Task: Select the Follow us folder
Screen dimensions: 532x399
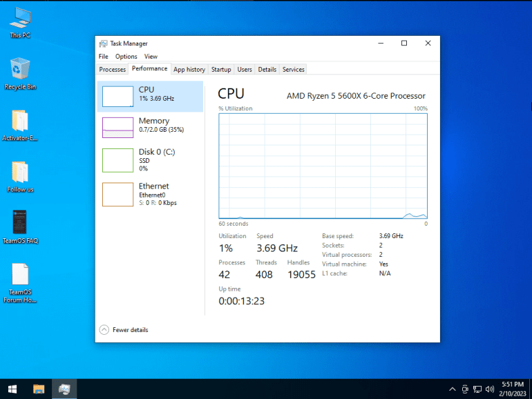Action: [x=20, y=177]
